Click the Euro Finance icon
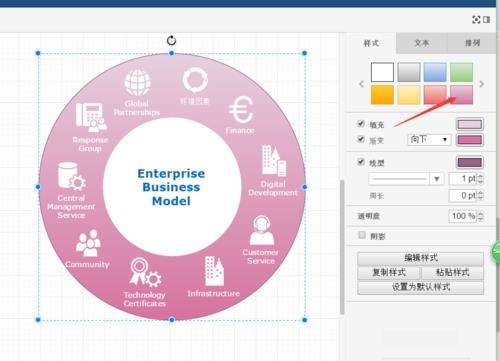Screen dimensions: 500x361 tap(241, 110)
